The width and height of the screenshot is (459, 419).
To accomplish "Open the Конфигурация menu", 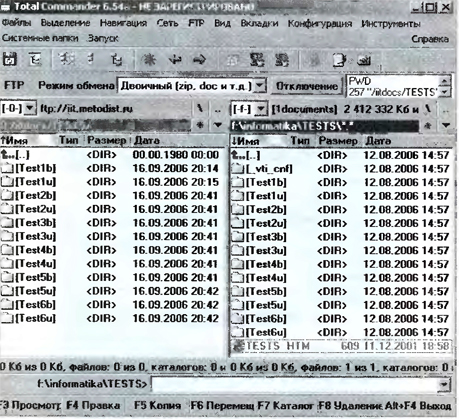I will tap(320, 23).
